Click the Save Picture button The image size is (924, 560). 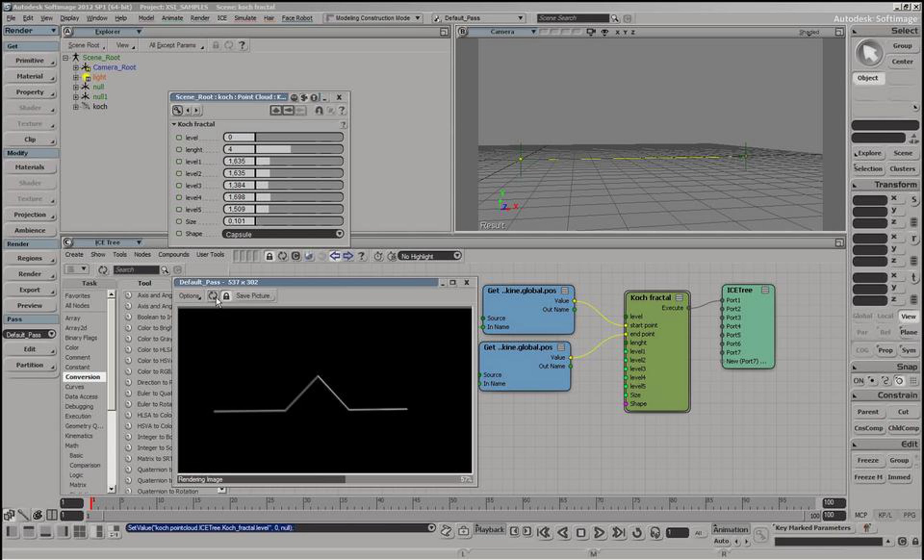[x=253, y=296]
